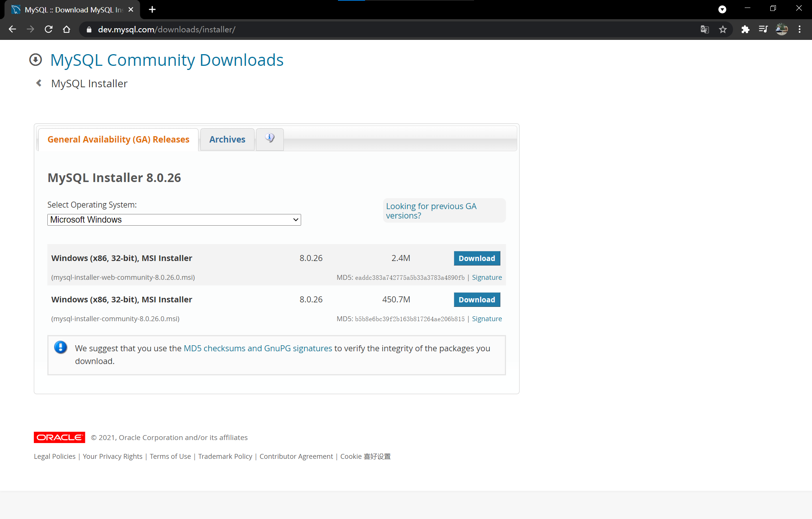Screen dimensions: 812x519
Task: Click the user profile avatar
Action: coord(782,29)
